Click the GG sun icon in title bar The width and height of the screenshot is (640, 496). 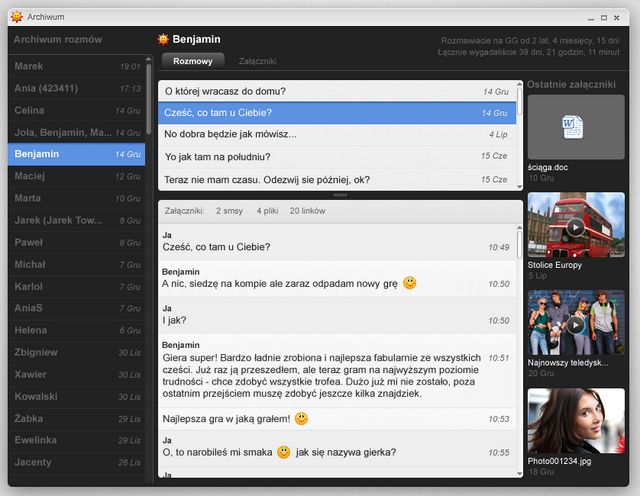click(x=17, y=17)
